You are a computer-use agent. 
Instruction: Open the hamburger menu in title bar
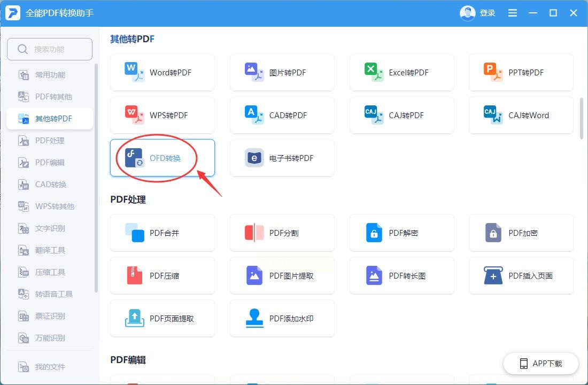(x=512, y=13)
